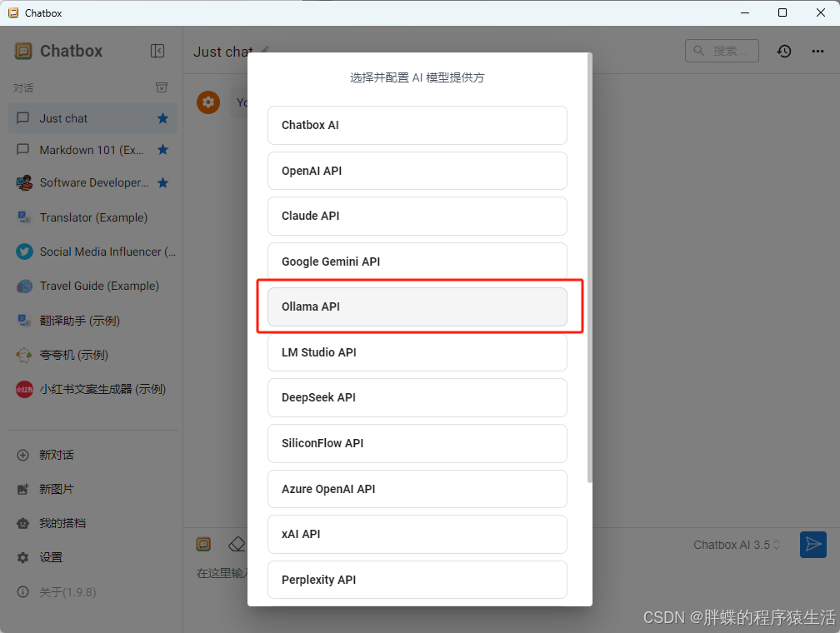Collapse the sidebar panel icon
The height and width of the screenshot is (633, 840).
pos(157,51)
